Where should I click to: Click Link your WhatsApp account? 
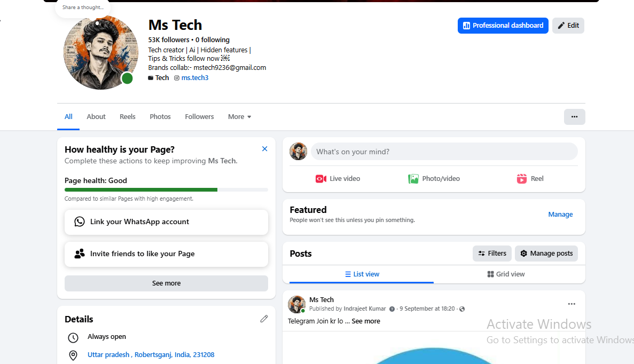click(166, 222)
